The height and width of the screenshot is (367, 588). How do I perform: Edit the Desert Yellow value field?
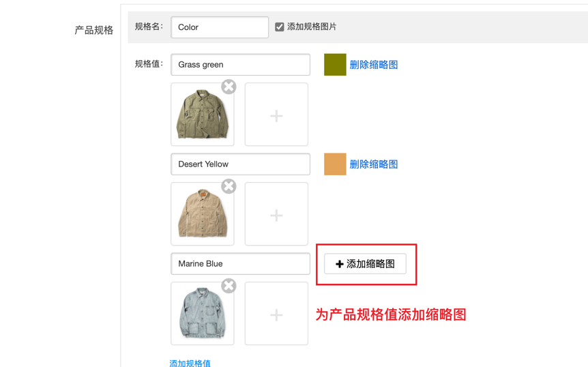point(240,164)
